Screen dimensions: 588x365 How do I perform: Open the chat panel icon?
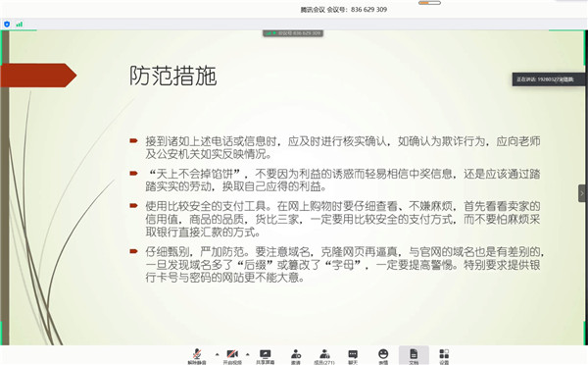pyautogui.click(x=353, y=356)
